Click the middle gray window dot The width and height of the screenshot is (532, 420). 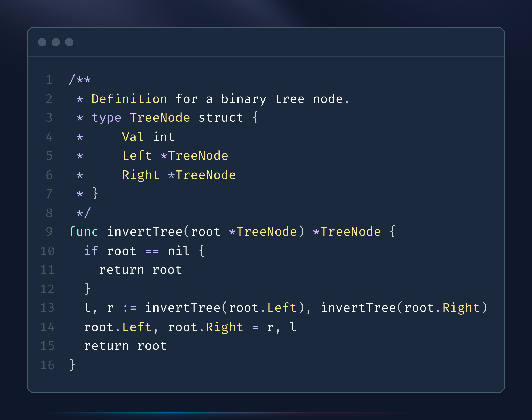tap(56, 42)
